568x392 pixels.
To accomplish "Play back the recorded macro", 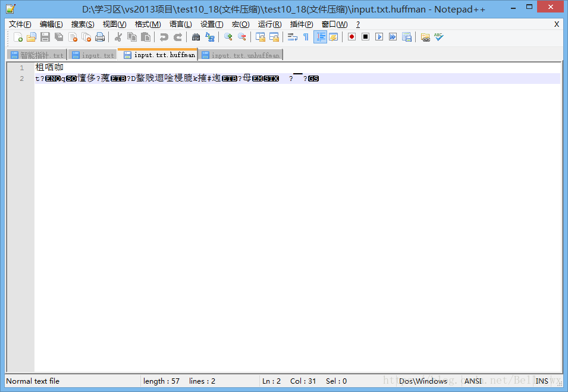I will pos(379,37).
